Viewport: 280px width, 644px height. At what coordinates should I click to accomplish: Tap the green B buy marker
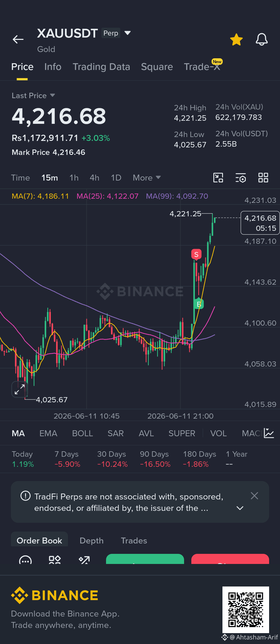(199, 304)
